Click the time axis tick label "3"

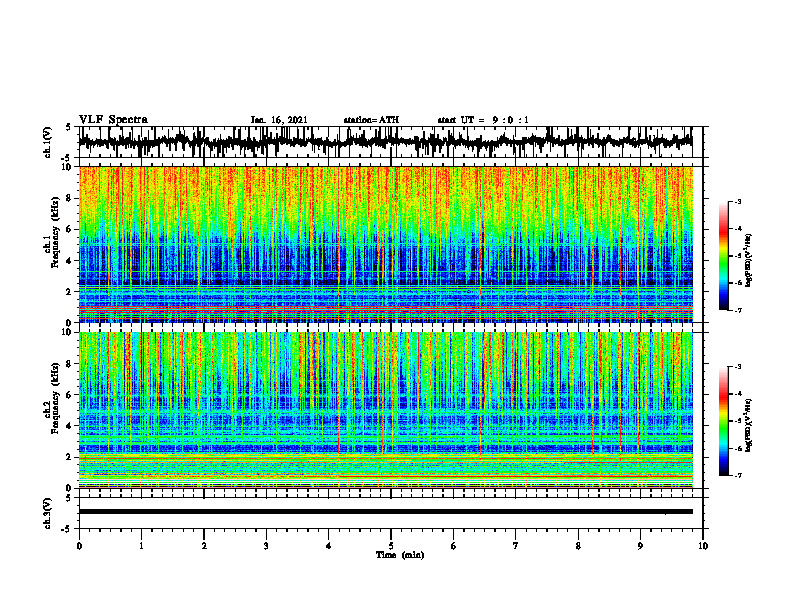pos(266,546)
